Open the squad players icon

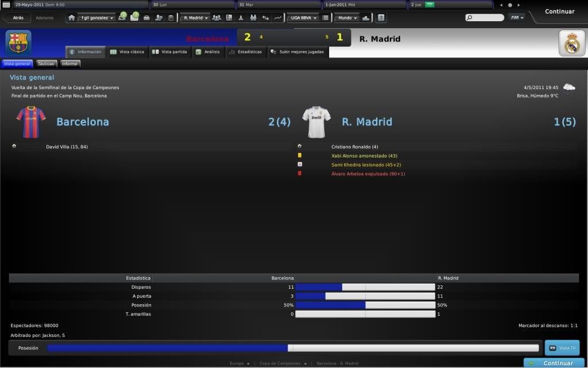tap(216, 18)
